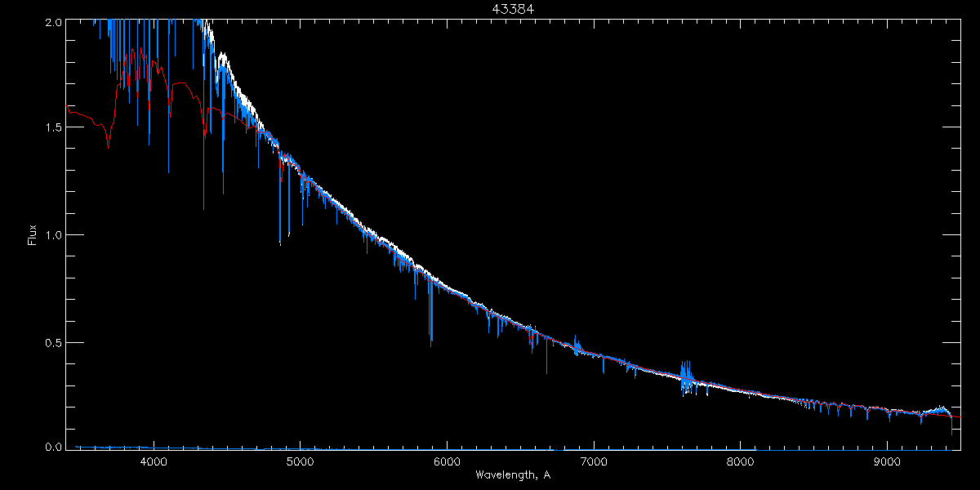Click the 6000 wavelength tick label
Image resolution: width=980 pixels, height=490 pixels.
(x=447, y=462)
